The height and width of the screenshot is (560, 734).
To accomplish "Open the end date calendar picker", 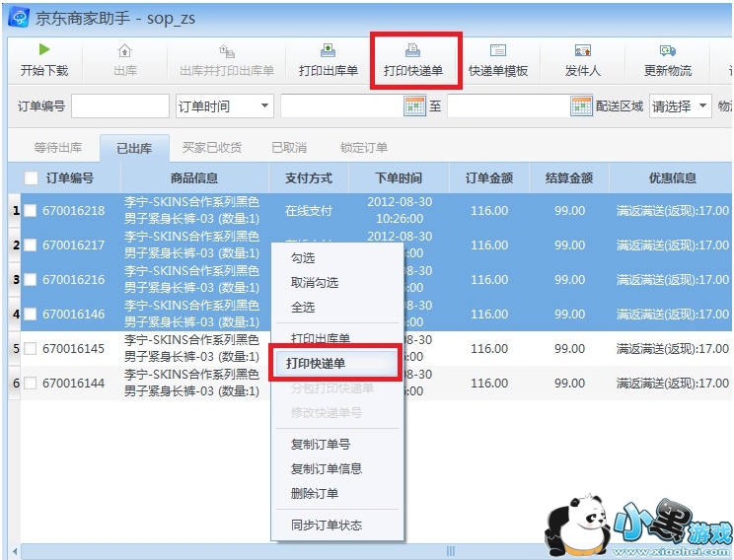I will point(581,106).
